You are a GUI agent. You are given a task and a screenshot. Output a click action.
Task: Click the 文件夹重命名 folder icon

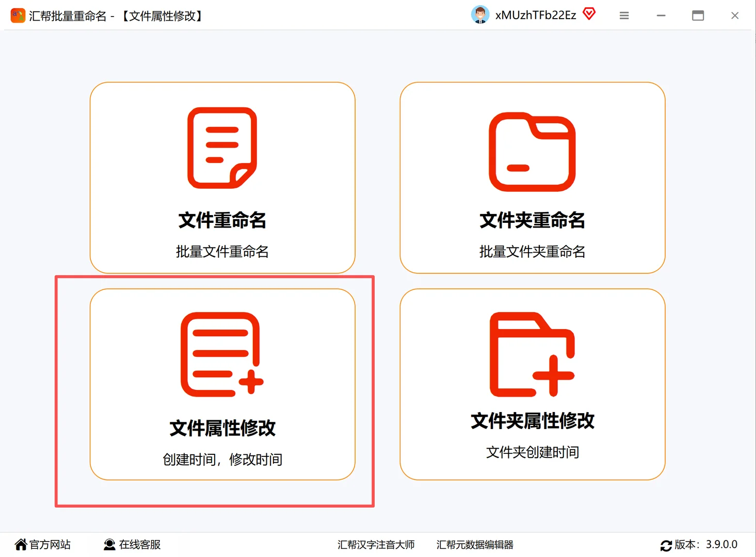[x=533, y=152]
